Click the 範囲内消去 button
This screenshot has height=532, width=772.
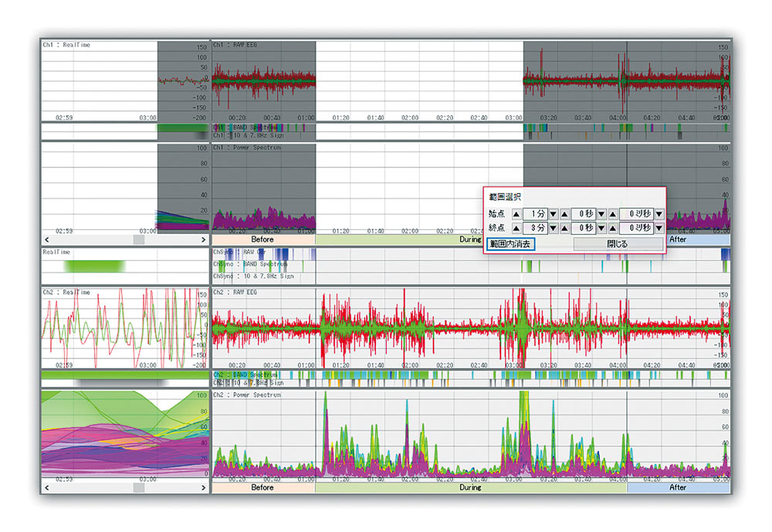click(x=512, y=244)
